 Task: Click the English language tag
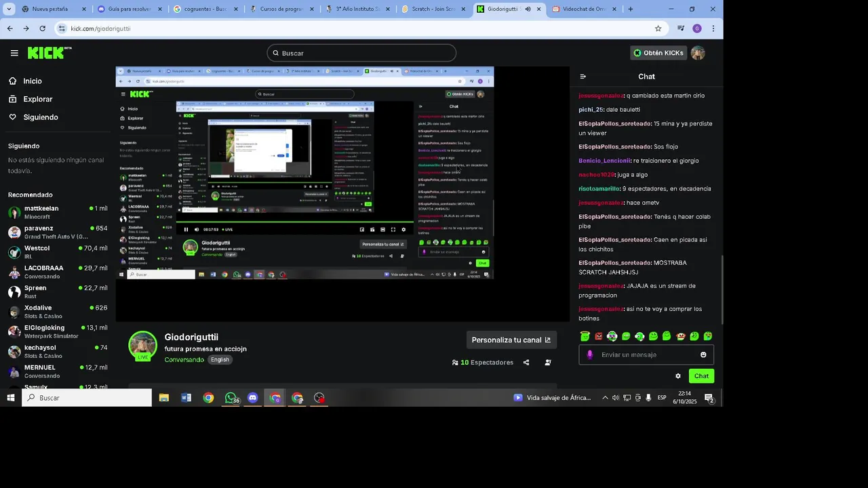220,360
